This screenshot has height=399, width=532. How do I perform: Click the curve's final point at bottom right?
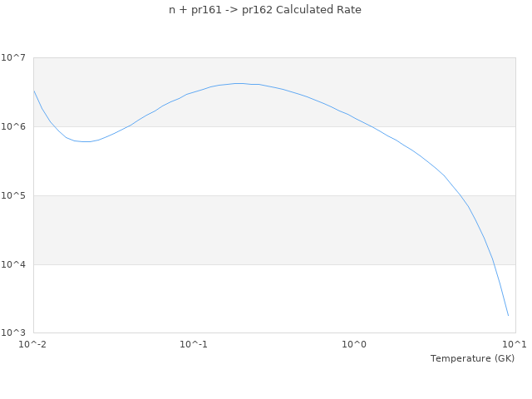click(x=508, y=316)
